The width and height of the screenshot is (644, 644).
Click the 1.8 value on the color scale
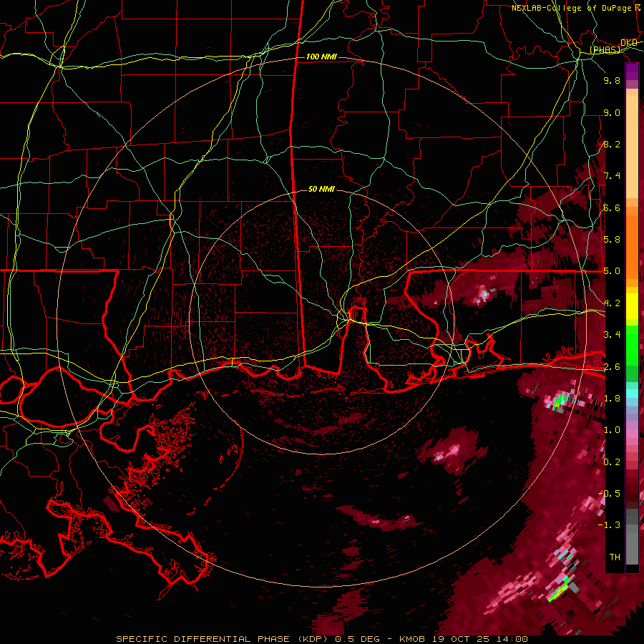pos(612,399)
